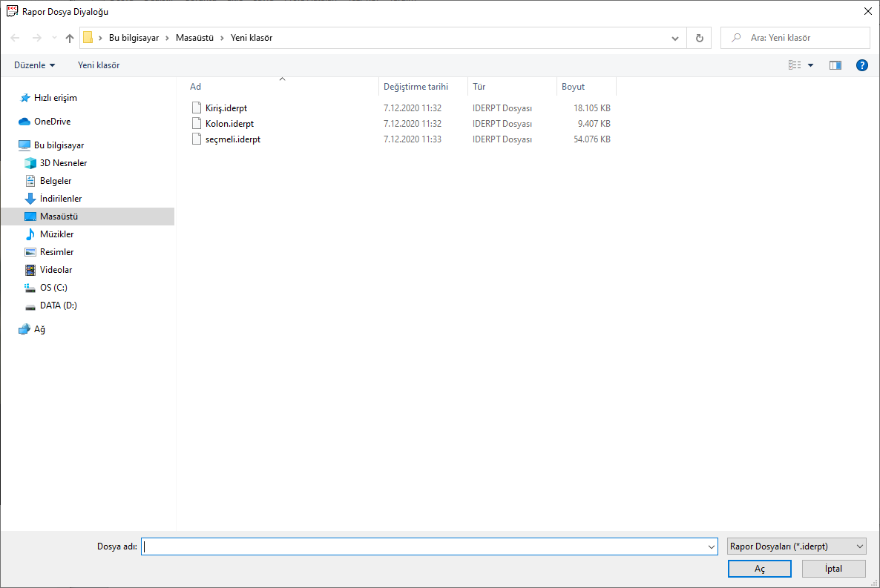880x588 pixels.
Task: Close the Rapor Dosya Diyaloğu window
Action: (x=867, y=11)
